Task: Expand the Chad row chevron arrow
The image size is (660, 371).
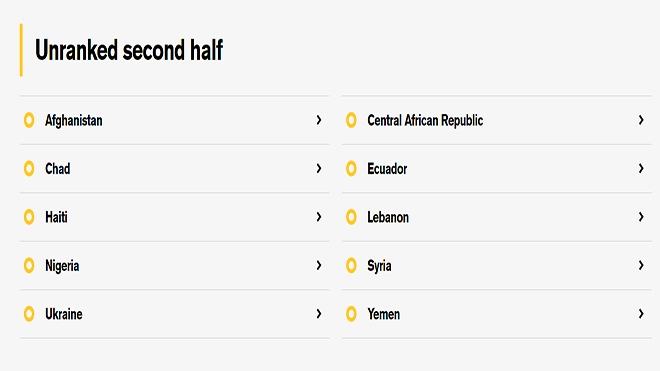Action: pyautogui.click(x=319, y=168)
